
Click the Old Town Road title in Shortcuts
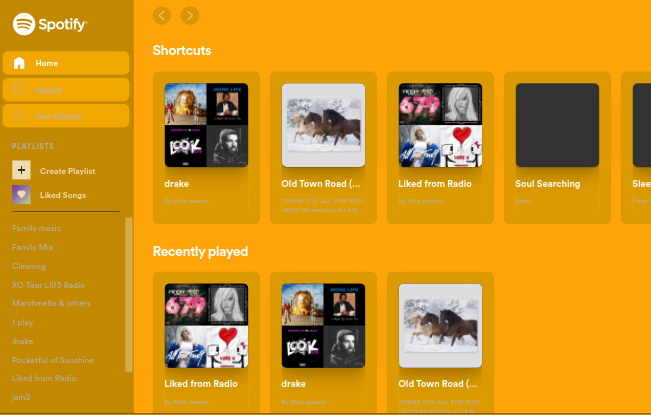click(x=321, y=184)
